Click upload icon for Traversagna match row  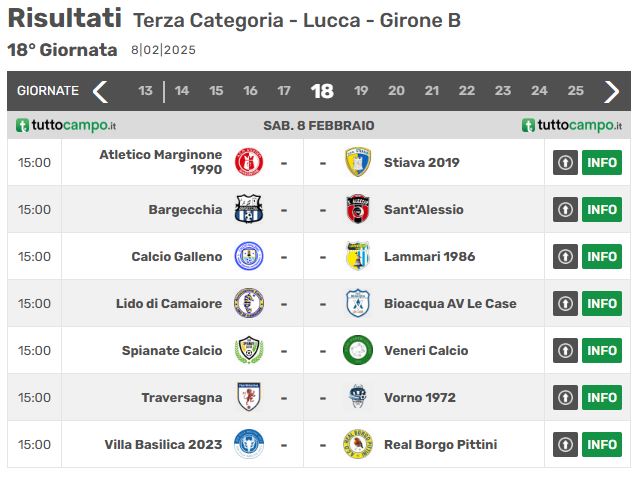(565, 397)
